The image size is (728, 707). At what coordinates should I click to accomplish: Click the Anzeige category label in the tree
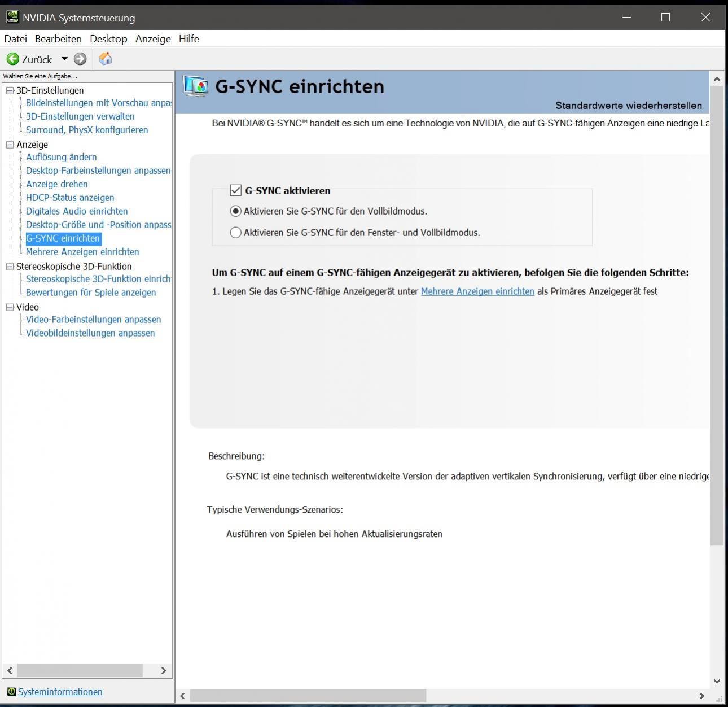point(32,145)
